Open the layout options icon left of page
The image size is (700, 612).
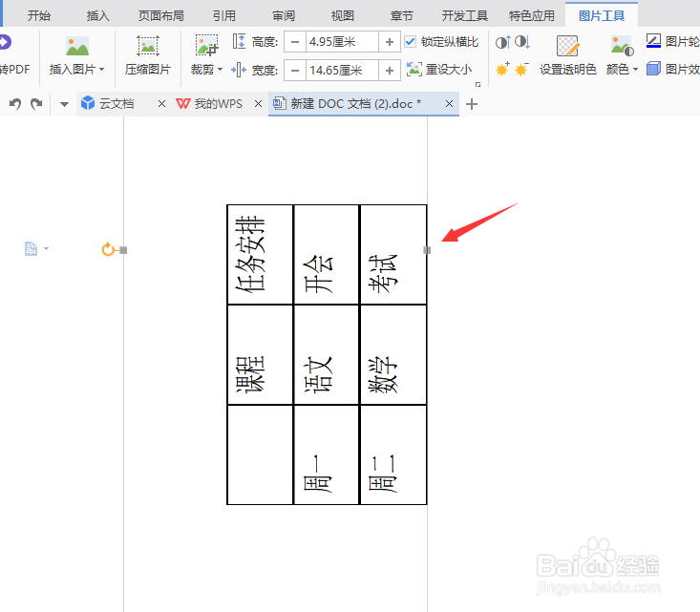tap(31, 248)
